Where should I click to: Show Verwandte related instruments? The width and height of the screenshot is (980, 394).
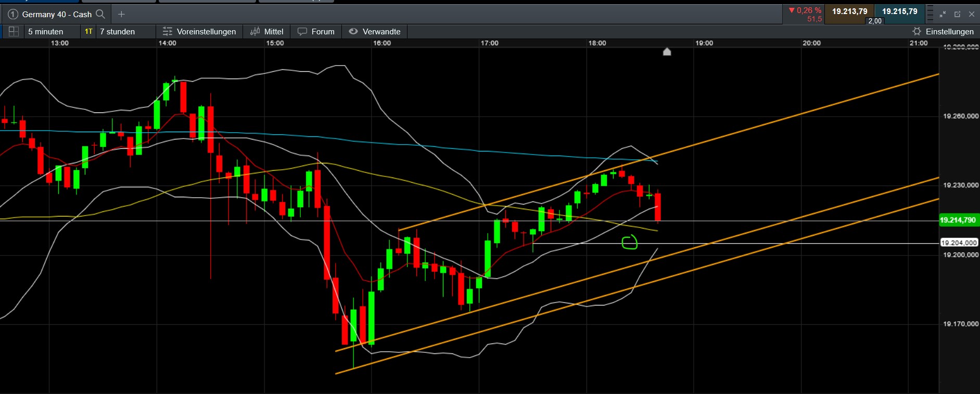[375, 32]
